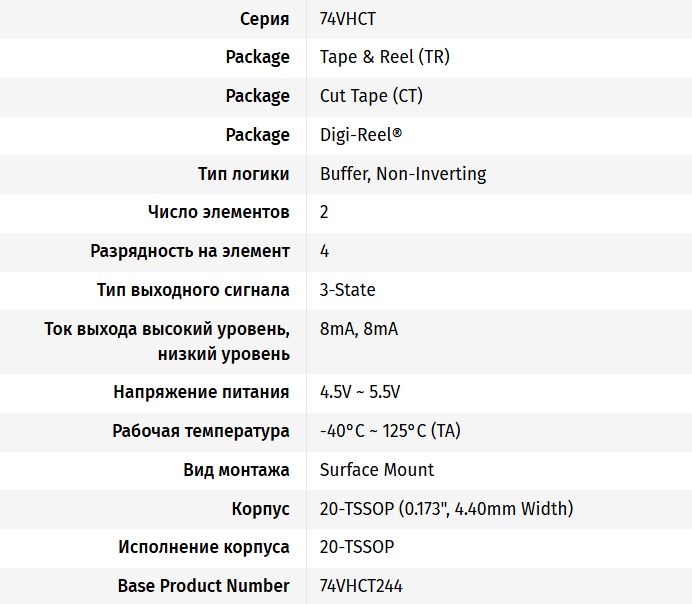Click the Surface Mount mounting value
Image resolution: width=692 pixels, height=604 pixels.
(x=377, y=470)
